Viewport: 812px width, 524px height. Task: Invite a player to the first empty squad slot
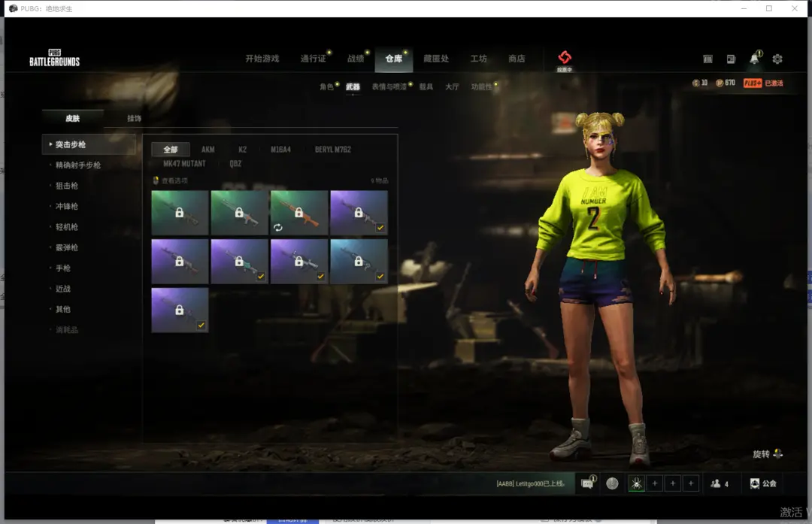[x=655, y=483]
